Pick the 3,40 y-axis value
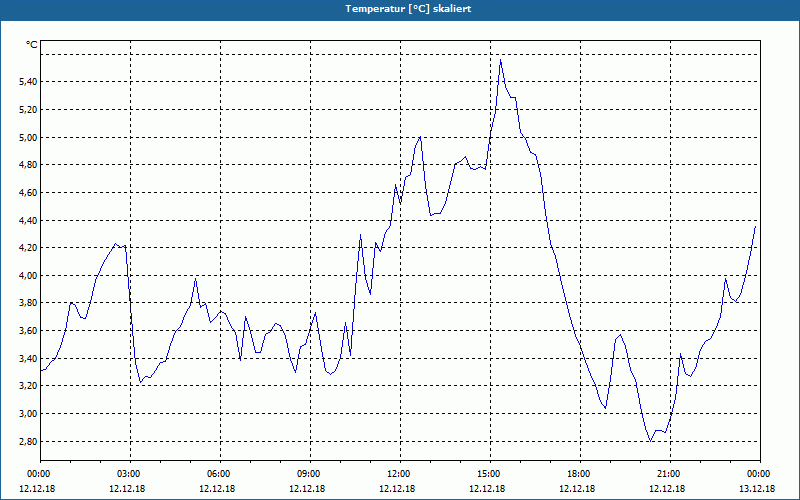The width and height of the screenshot is (800, 500). 28,358
